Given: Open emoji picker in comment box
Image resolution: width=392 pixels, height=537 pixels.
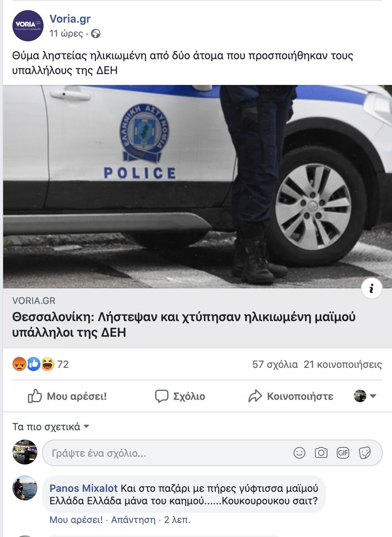Looking at the screenshot, I should [x=299, y=453].
